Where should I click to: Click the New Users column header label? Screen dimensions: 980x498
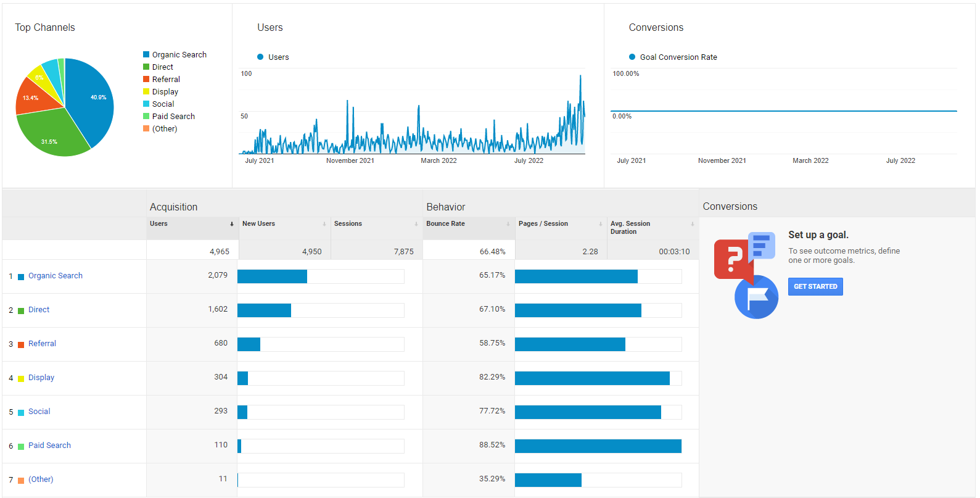click(x=258, y=224)
